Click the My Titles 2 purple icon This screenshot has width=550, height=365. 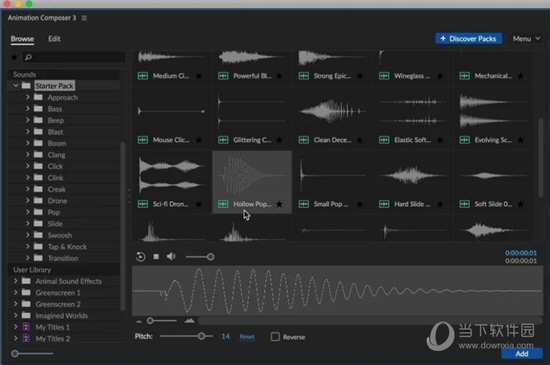point(26,338)
